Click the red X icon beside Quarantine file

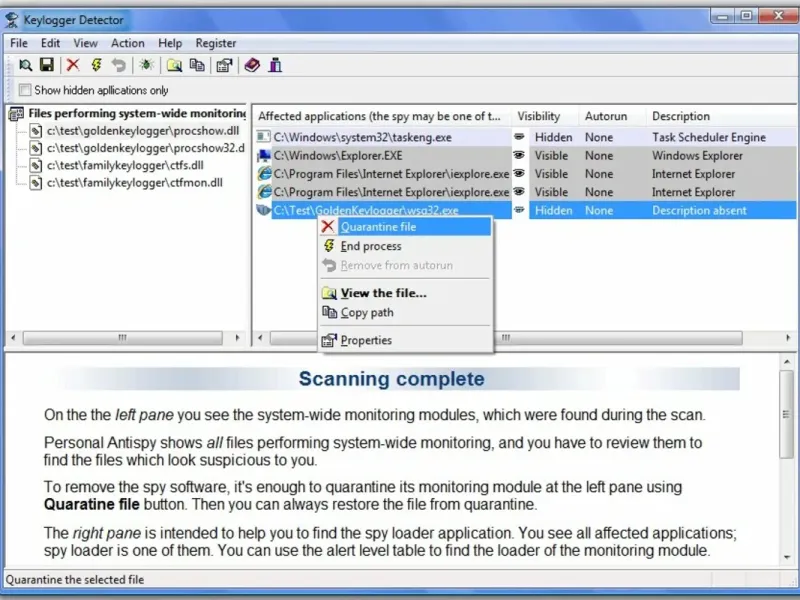[328, 227]
